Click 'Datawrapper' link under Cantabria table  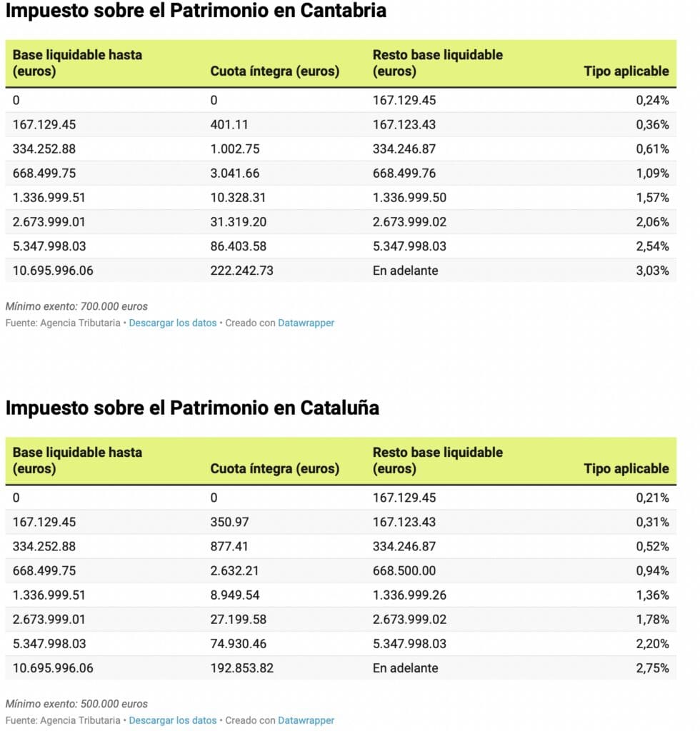coord(306,323)
